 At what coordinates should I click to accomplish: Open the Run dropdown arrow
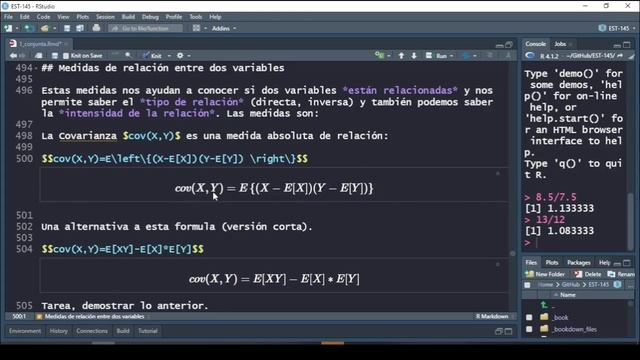coord(451,56)
